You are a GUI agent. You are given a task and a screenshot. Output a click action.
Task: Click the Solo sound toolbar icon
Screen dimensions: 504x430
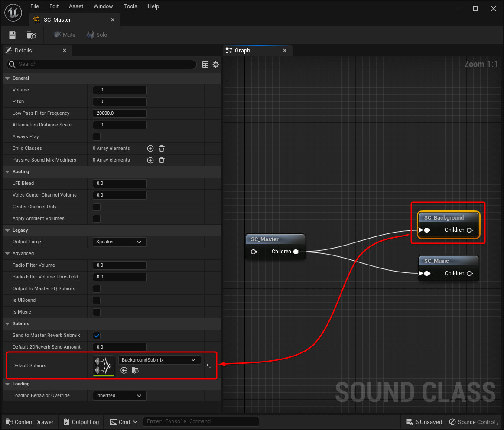(96, 35)
